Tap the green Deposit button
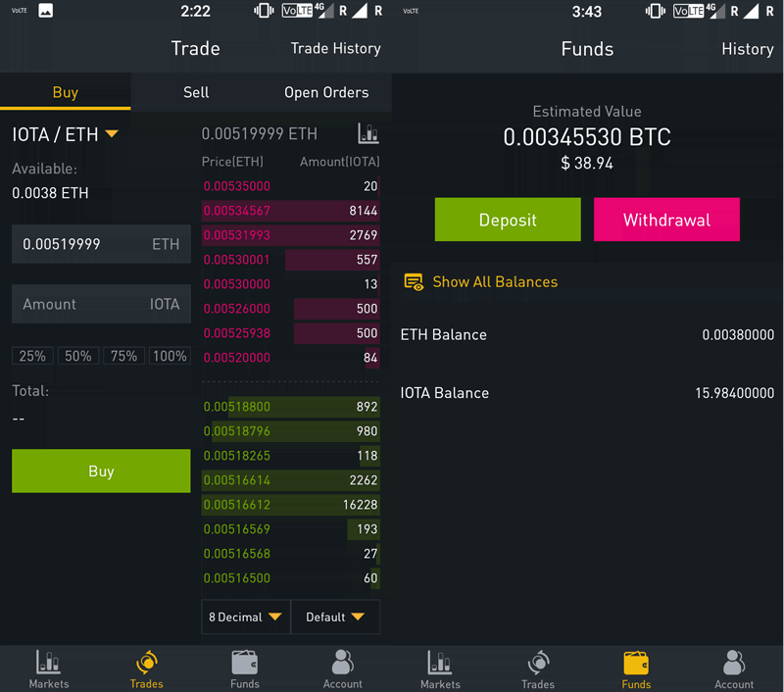This screenshot has height=692, width=784. pyautogui.click(x=508, y=220)
